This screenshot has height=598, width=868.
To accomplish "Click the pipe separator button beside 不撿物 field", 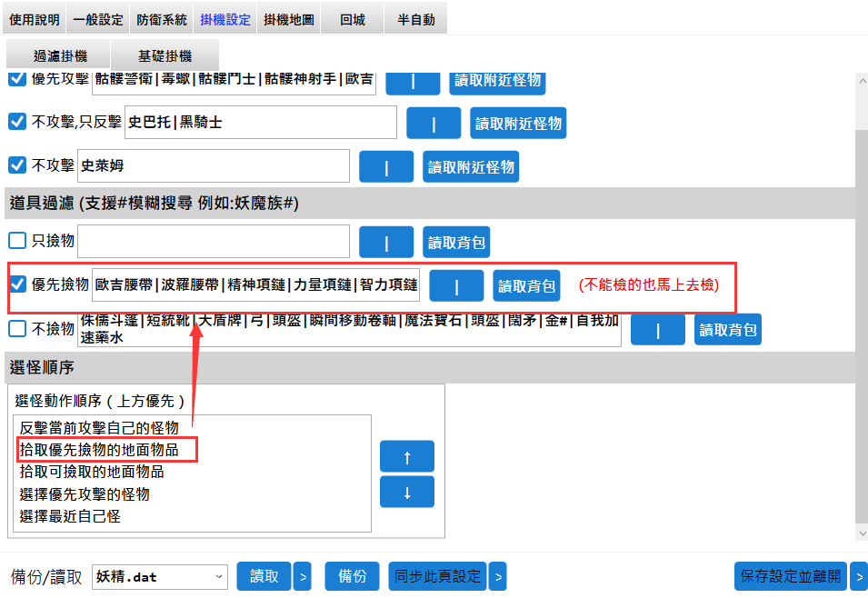I will [x=658, y=329].
